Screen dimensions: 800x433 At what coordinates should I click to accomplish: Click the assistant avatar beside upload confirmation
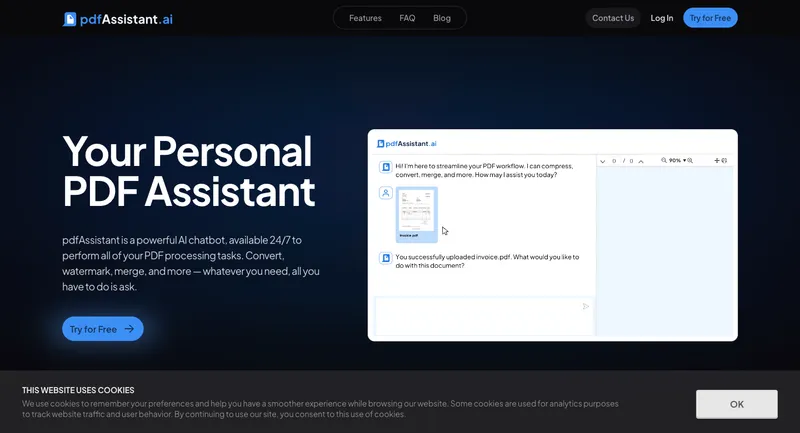[x=386, y=258]
